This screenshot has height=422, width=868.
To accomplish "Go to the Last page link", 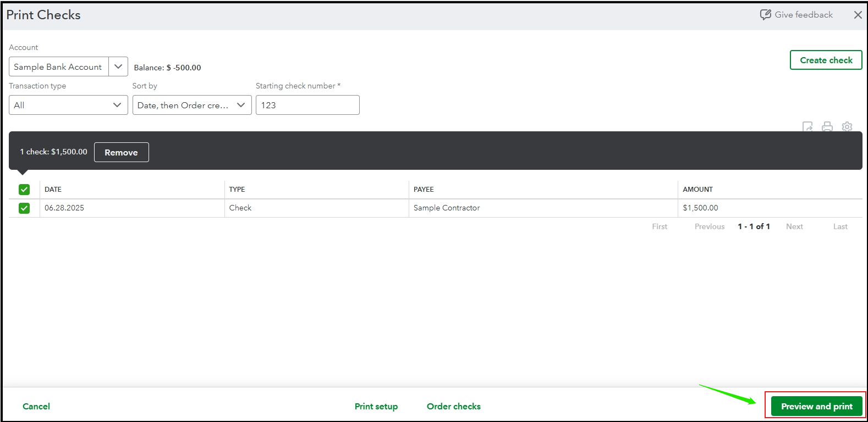I will click(840, 226).
